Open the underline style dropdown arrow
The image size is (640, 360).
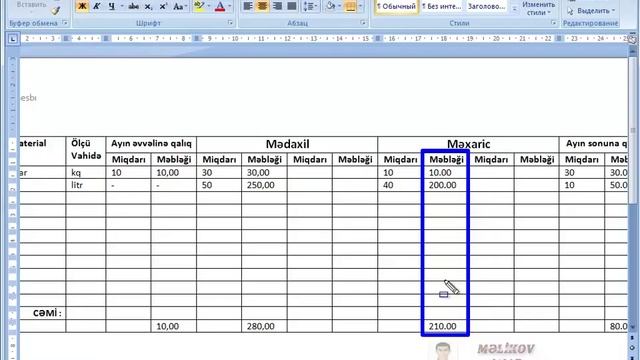pos(122,6)
